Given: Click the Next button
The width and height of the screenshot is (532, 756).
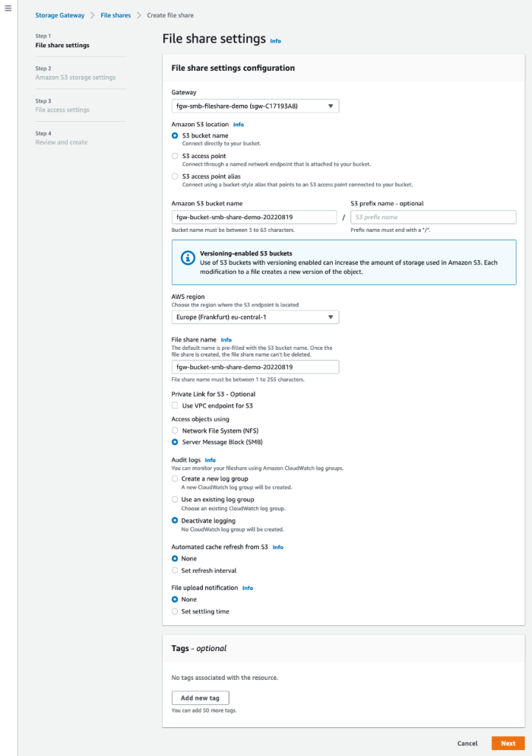Looking at the screenshot, I should tap(508, 743).
